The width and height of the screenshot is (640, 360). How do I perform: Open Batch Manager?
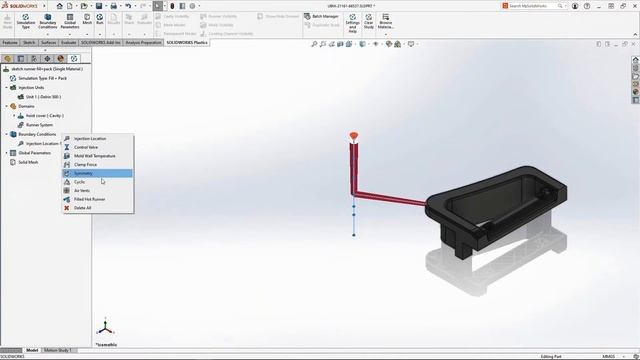321,16
